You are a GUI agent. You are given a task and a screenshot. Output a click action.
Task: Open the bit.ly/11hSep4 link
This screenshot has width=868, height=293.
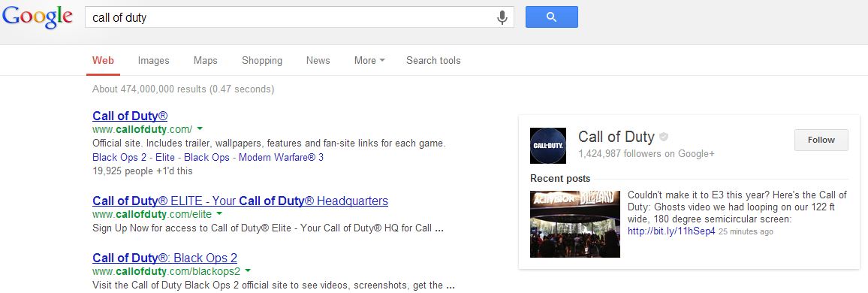[671, 231]
